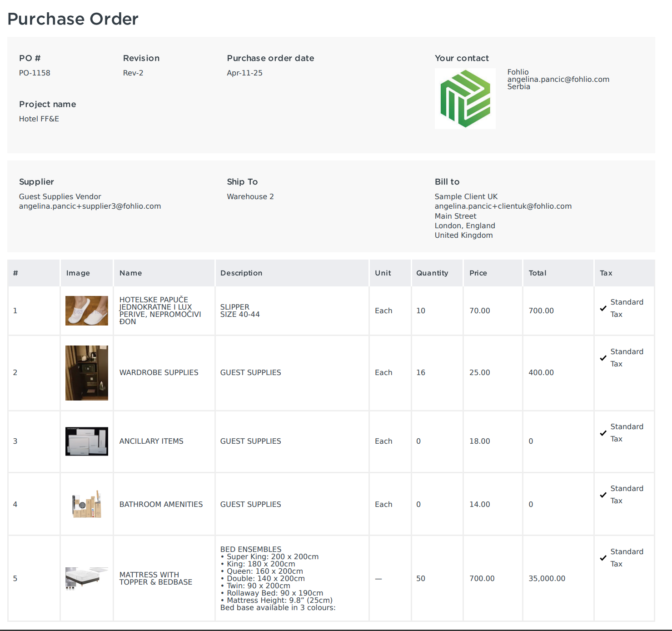The height and width of the screenshot is (631, 672).
Task: Click the PO-1158 purchase order number
Action: coord(35,73)
